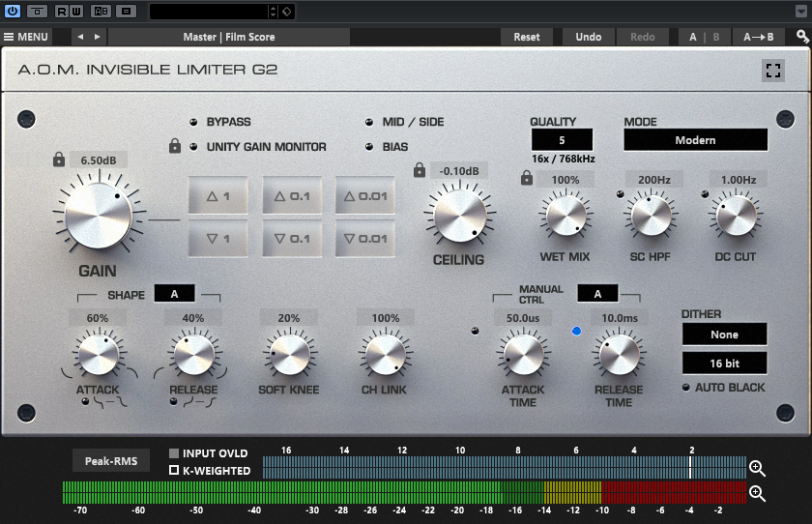This screenshot has width=812, height=524.
Task: Click the lock icon beside Wet Mix value
Action: (x=527, y=178)
